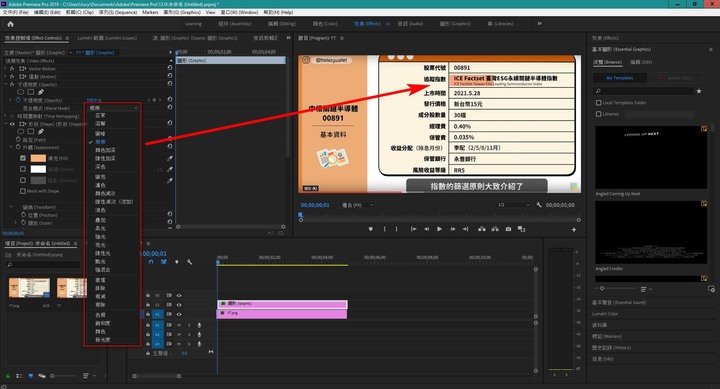Screen dimensions: 720x389
Task: Create 4-point polygon mask under Opacity
Action: coord(31,92)
